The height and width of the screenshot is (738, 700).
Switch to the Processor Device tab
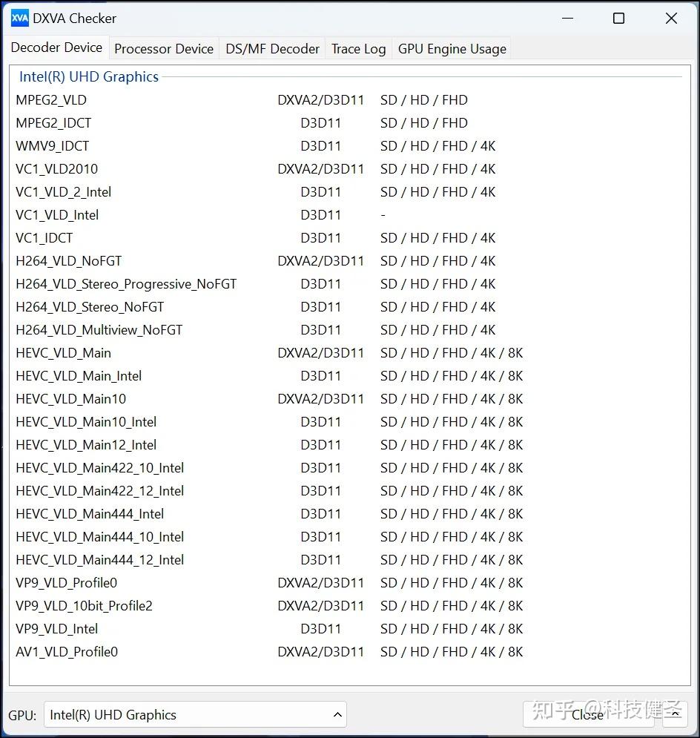164,48
